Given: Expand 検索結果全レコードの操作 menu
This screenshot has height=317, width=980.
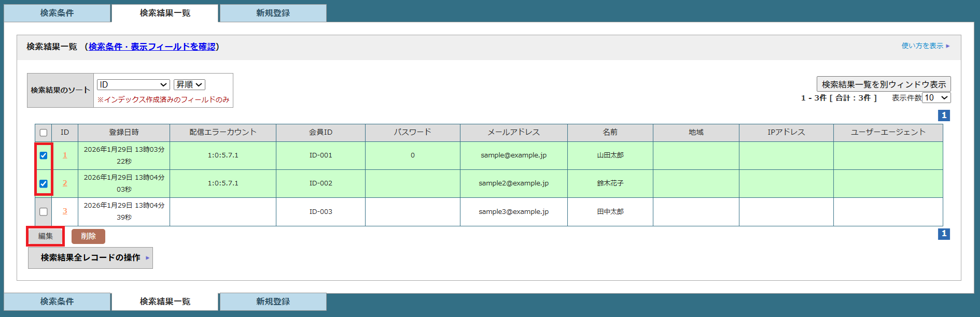Looking at the screenshot, I should point(90,257).
